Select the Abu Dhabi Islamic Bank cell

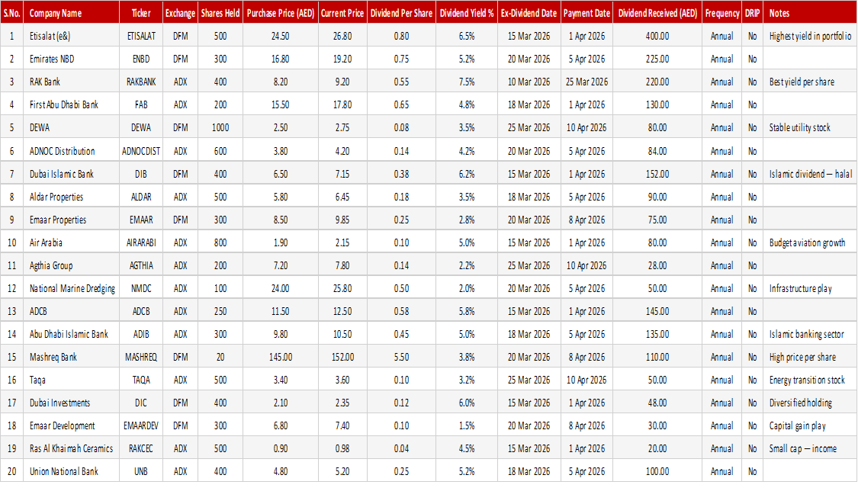point(71,334)
